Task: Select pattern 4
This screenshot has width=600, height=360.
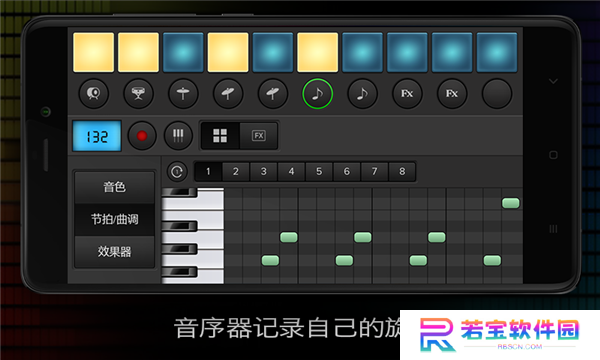Action: (x=291, y=171)
